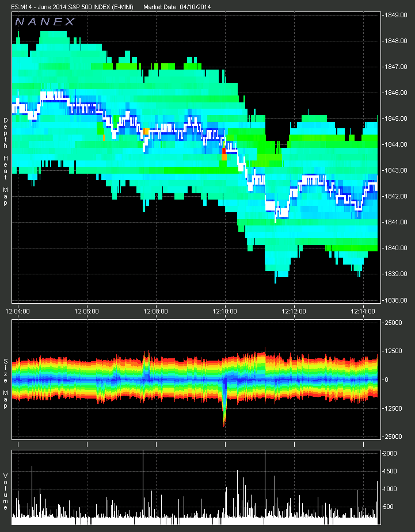The image size is (415, 532).
Task: Click the Volume vertical panel label
Action: coord(5,491)
